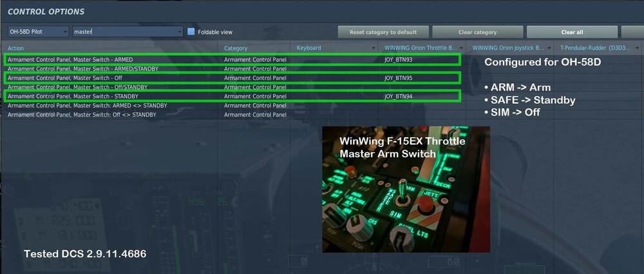644x274 pixels.
Task: Click the Clear category button
Action: point(478,32)
